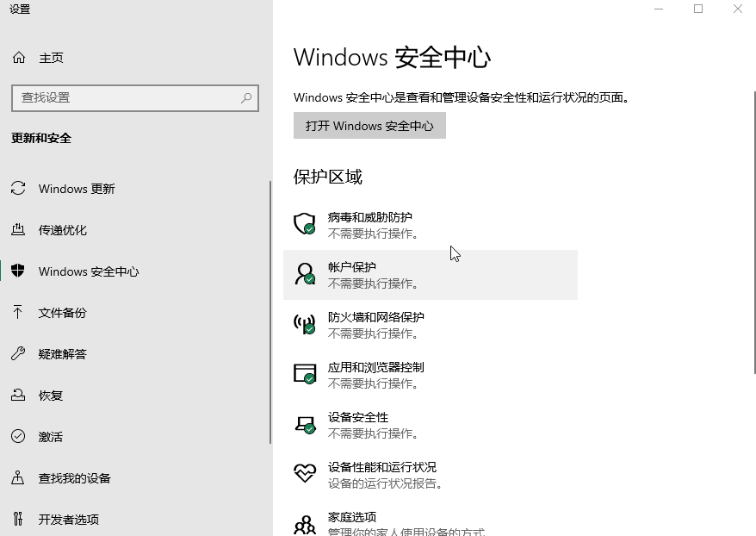Click the 应用和浏览器控制 window icon
756x536 pixels.
[305, 374]
